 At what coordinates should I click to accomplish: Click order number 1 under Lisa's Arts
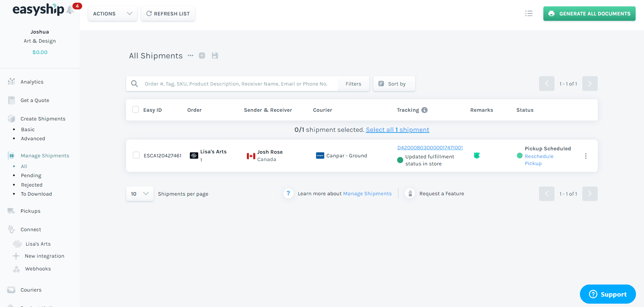(x=201, y=160)
